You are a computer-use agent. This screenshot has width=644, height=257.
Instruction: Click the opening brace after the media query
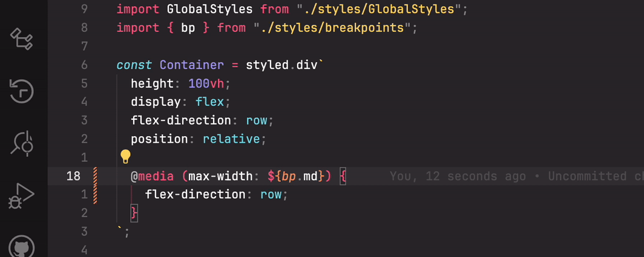[343, 177]
